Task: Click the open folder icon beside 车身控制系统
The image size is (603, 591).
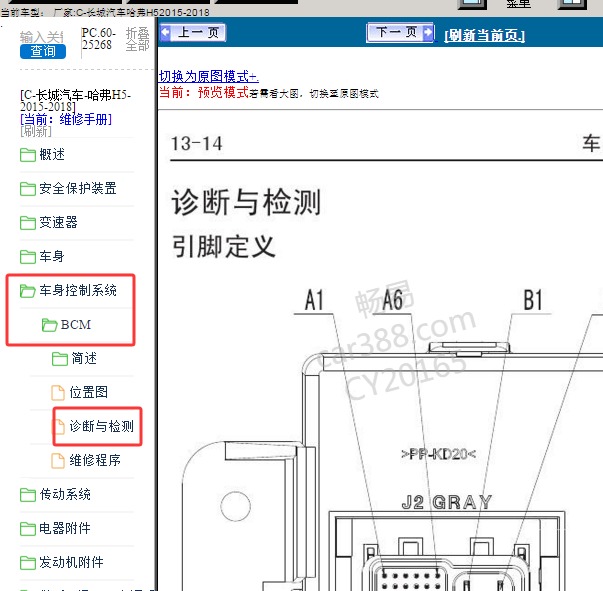Action: click(28, 291)
